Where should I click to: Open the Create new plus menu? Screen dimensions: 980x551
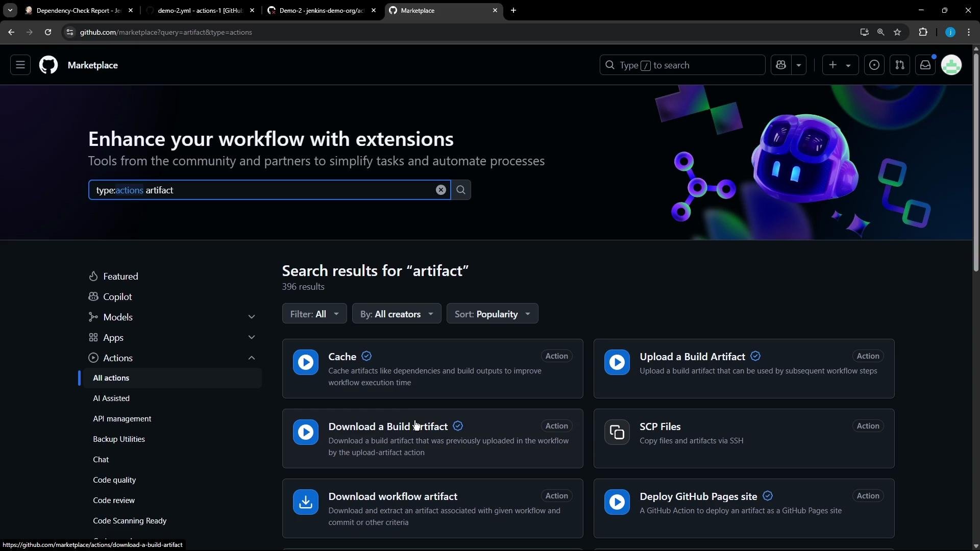[x=840, y=65]
